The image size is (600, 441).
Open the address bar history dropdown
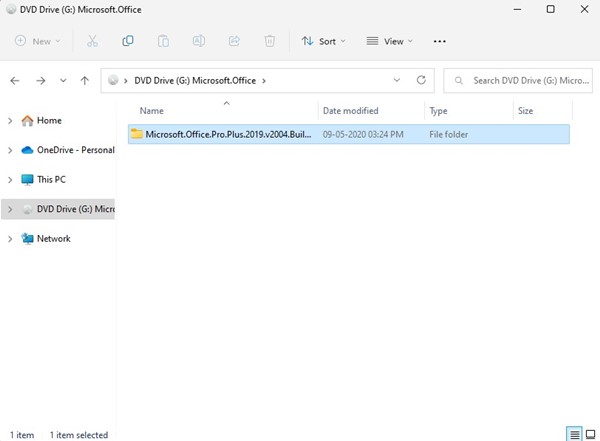click(x=397, y=80)
